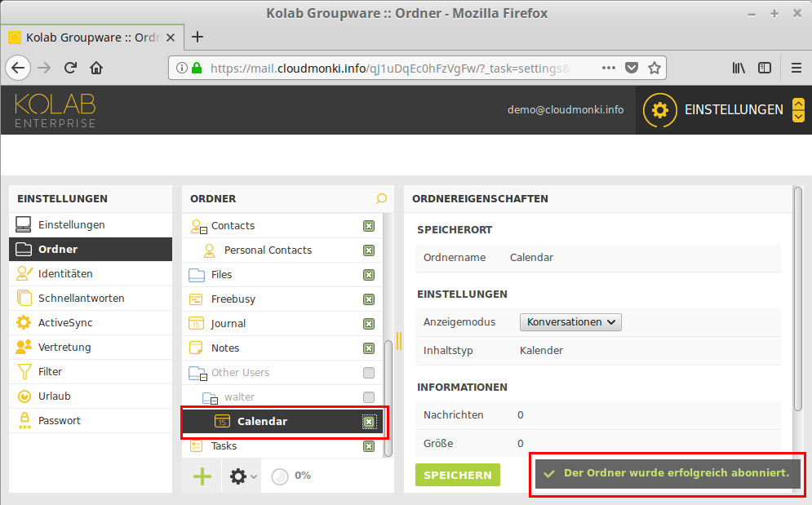Screen dimensions: 812x505
Task: Open the ActiveSync settings section
Action: [x=91, y=323]
